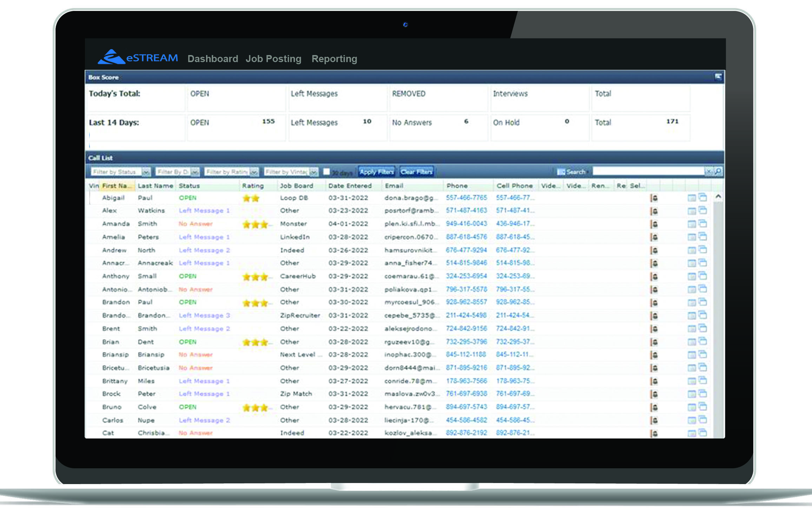
Task: Expand the Filter by Rating dropdown
Action: (x=254, y=172)
